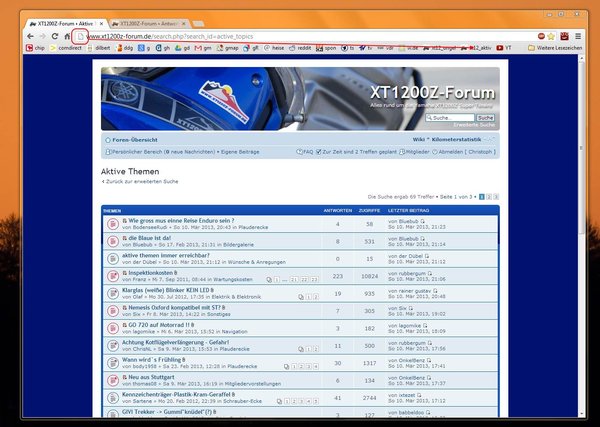Go to page 2 of search results
The image size is (600, 427).
pos(489,197)
